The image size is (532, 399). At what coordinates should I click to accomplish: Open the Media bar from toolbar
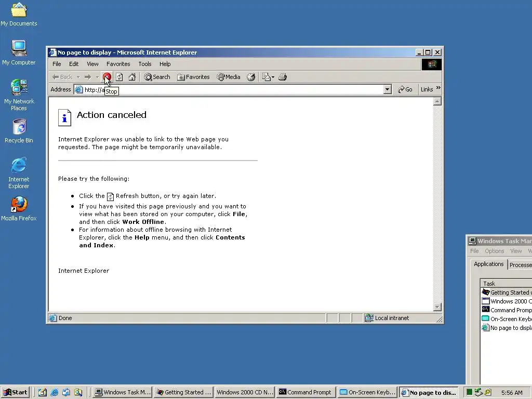coord(229,77)
